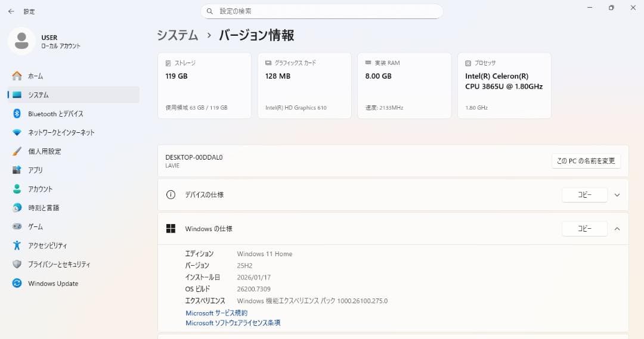Click the Windows 11 Home edition value
The image size is (644, 339).
click(x=265, y=254)
